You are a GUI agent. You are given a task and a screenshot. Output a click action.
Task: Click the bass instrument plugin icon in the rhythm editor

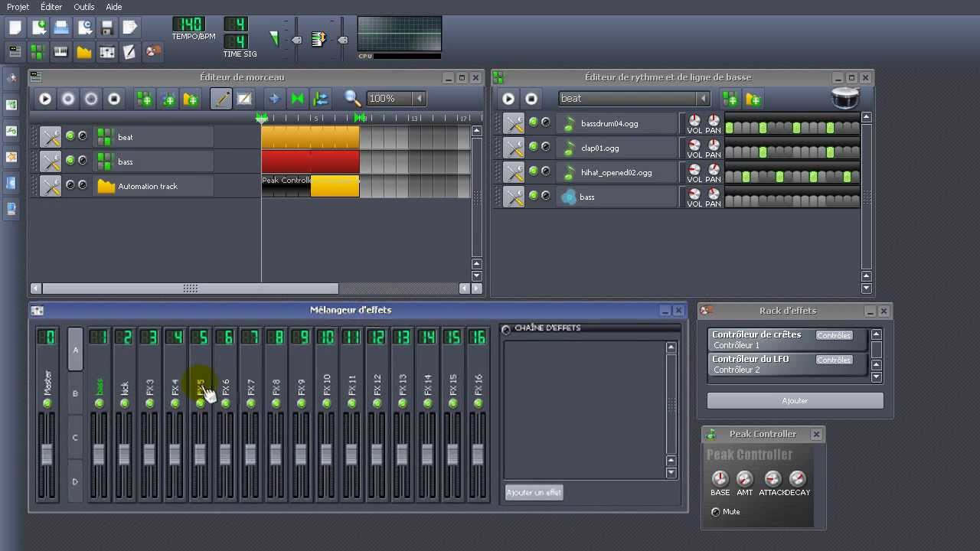tap(569, 197)
